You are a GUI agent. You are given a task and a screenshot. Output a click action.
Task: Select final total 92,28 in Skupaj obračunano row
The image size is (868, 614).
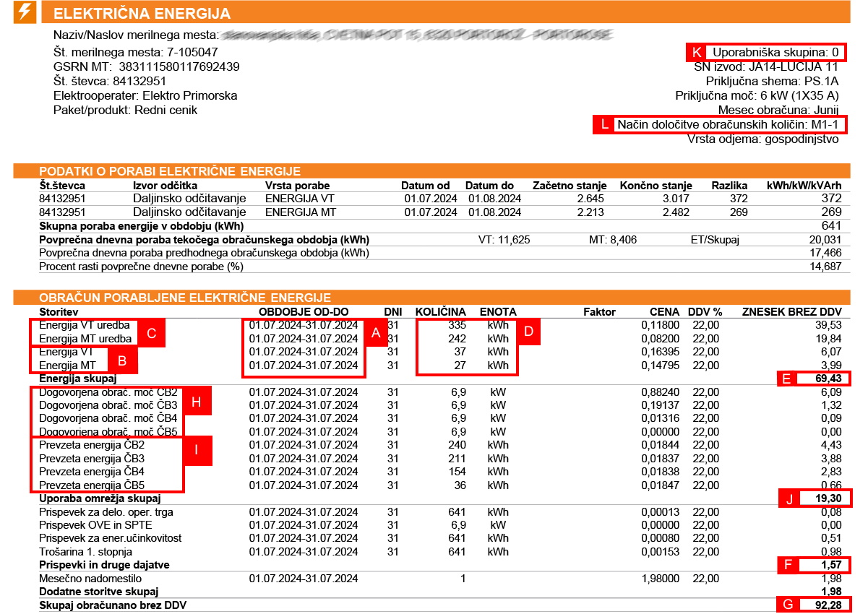click(x=828, y=605)
